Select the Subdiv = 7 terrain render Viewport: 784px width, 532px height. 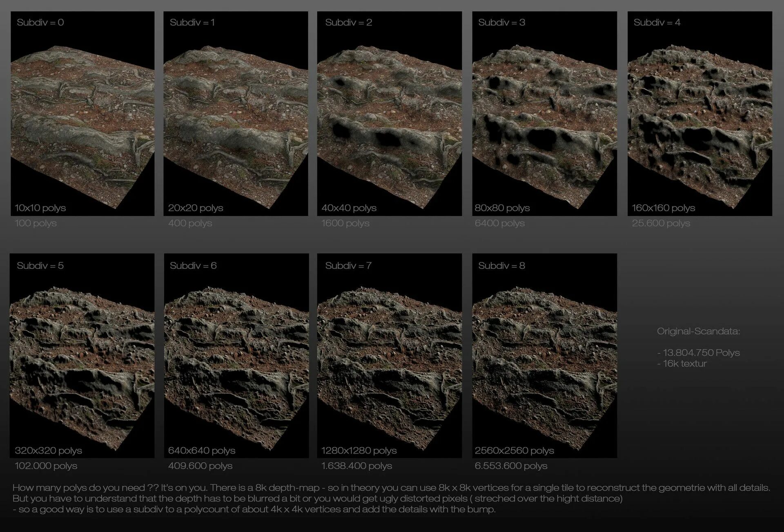390,356
